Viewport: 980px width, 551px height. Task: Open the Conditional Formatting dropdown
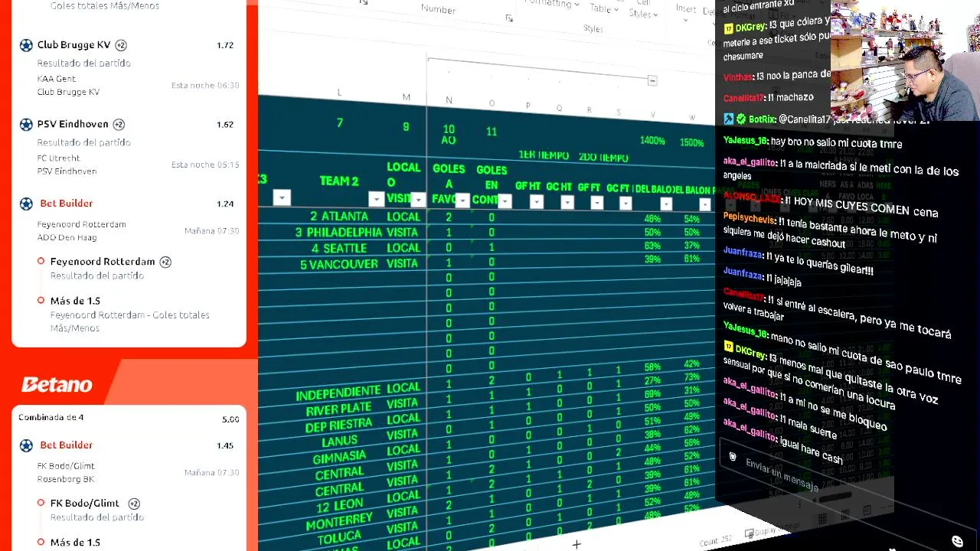click(x=551, y=4)
